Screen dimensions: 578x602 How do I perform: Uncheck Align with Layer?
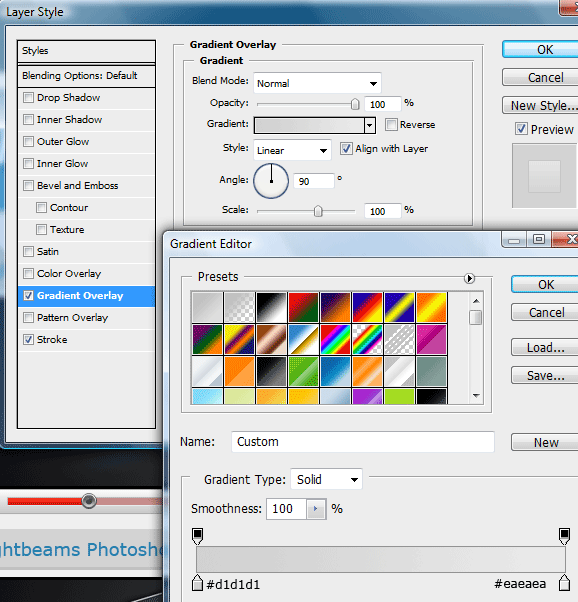tap(346, 149)
